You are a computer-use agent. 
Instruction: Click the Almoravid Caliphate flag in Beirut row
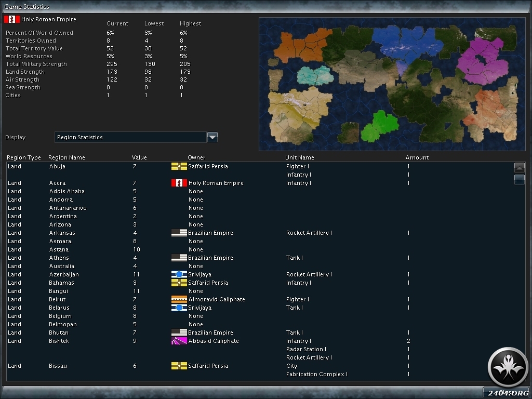point(179,299)
